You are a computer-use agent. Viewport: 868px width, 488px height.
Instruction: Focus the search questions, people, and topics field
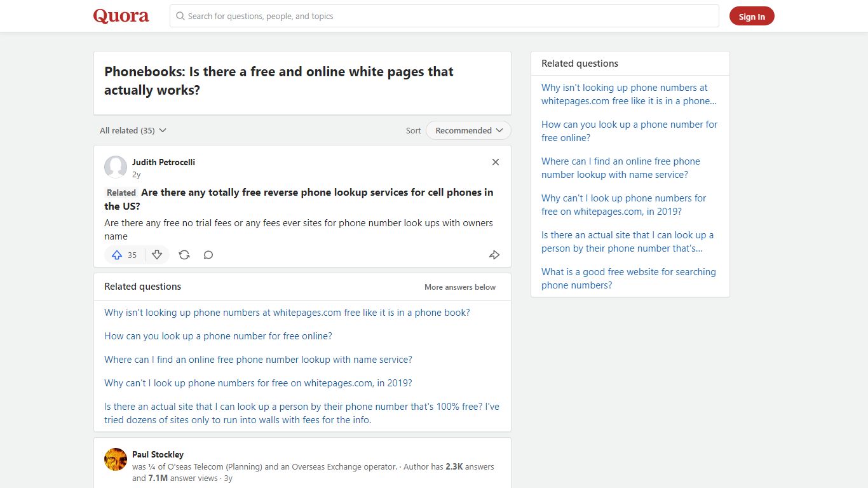(444, 16)
